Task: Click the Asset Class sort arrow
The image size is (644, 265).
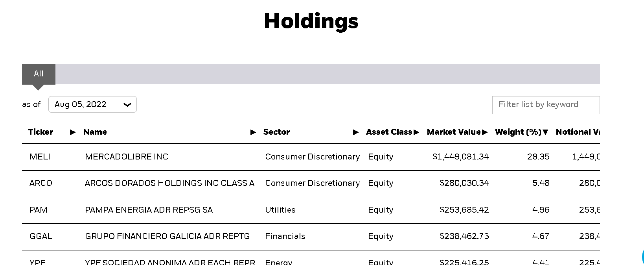Action: (416, 132)
